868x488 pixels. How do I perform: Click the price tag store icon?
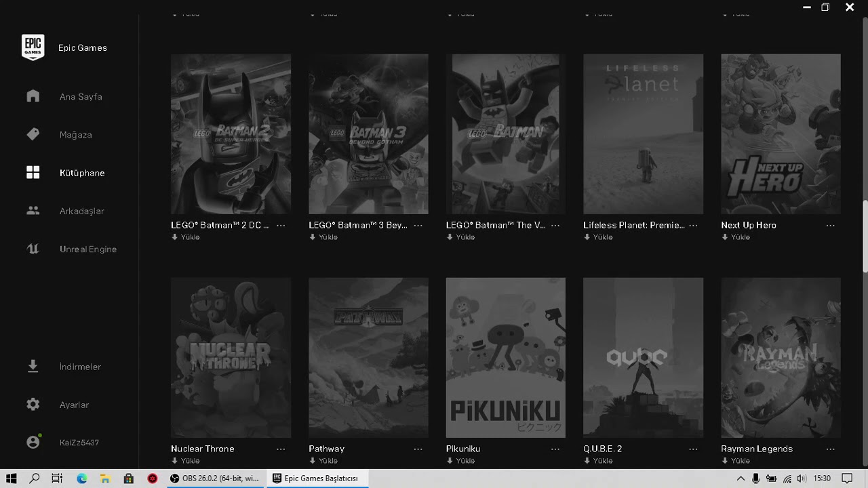[33, 134]
